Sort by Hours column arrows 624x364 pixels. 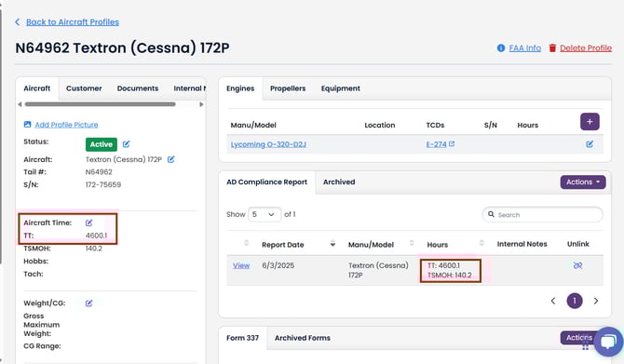pos(482,243)
